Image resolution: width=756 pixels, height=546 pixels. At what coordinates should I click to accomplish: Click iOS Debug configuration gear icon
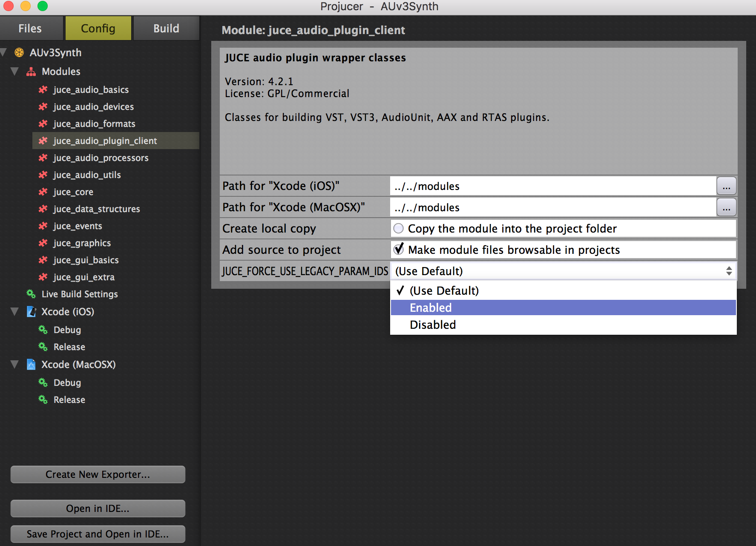(x=43, y=330)
